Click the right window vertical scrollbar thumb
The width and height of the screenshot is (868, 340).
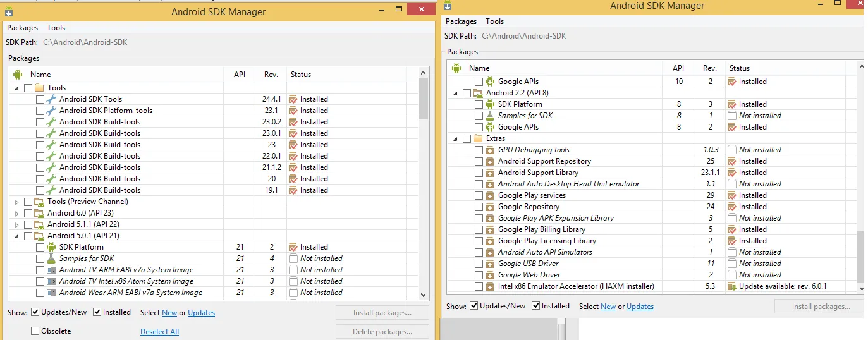[x=860, y=257]
